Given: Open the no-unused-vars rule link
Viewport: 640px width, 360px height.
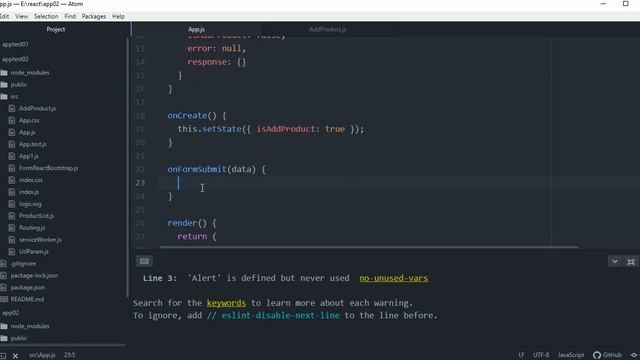Looking at the screenshot, I should pos(393,278).
